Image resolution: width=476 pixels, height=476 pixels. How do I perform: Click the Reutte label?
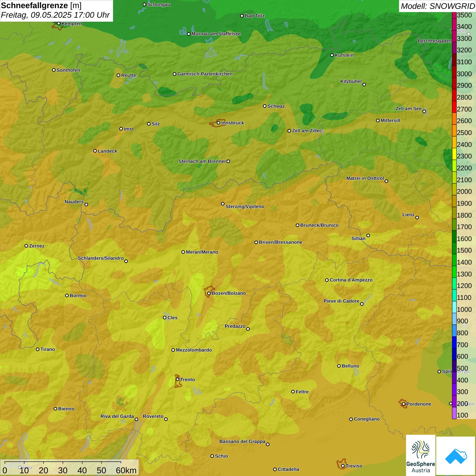pyautogui.click(x=129, y=75)
